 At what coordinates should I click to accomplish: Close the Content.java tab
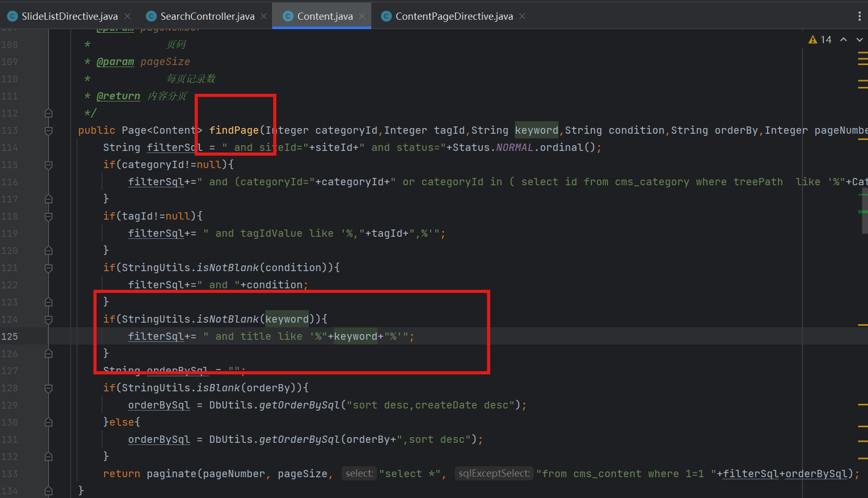[x=362, y=16]
